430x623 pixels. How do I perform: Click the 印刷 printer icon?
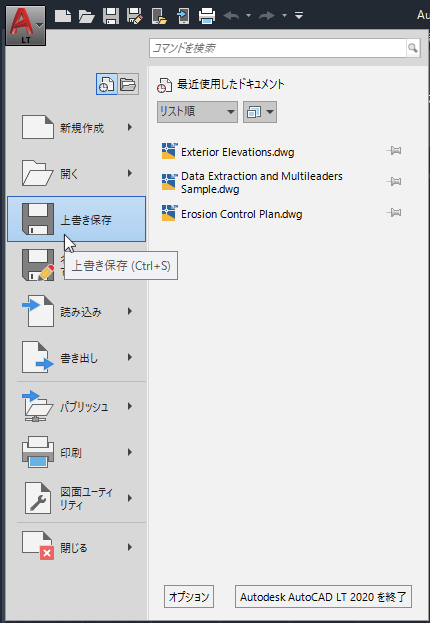tap(38, 452)
